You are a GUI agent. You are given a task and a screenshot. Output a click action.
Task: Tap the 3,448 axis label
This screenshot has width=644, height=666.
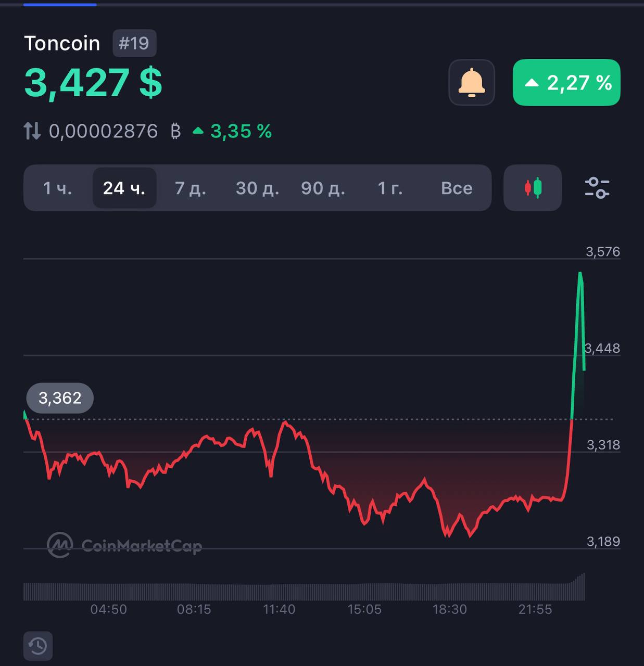(603, 348)
